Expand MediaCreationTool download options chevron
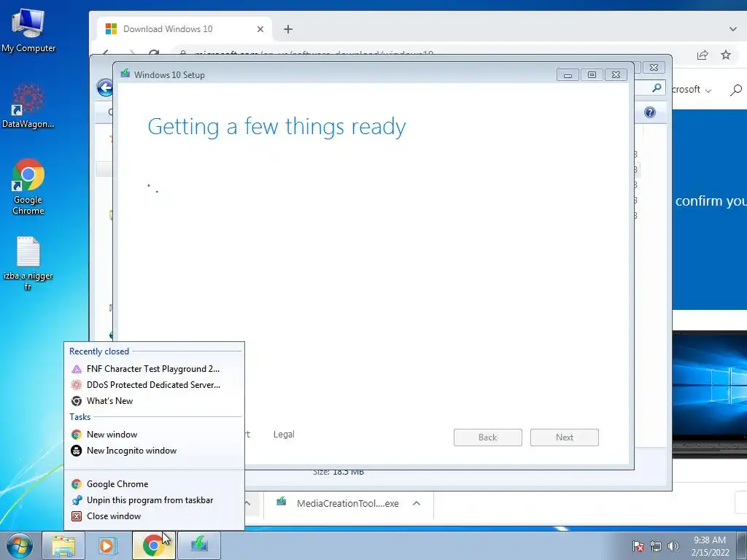The width and height of the screenshot is (747, 560). click(417, 503)
